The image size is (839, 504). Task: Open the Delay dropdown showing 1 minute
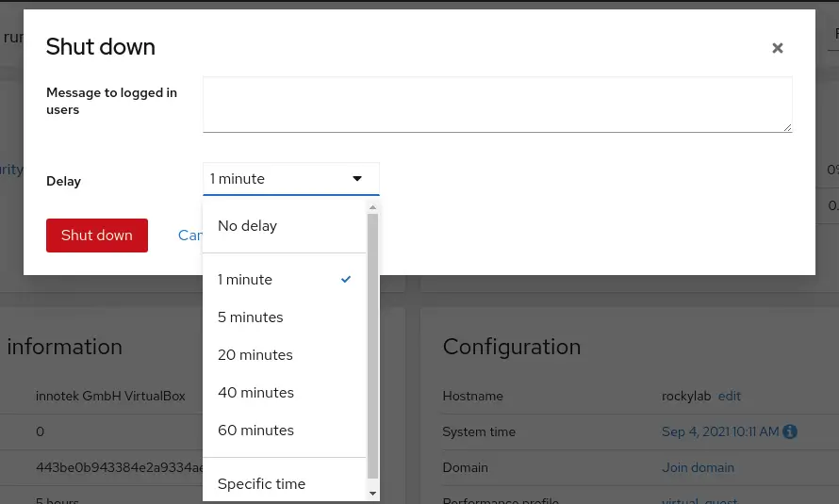[x=291, y=179]
